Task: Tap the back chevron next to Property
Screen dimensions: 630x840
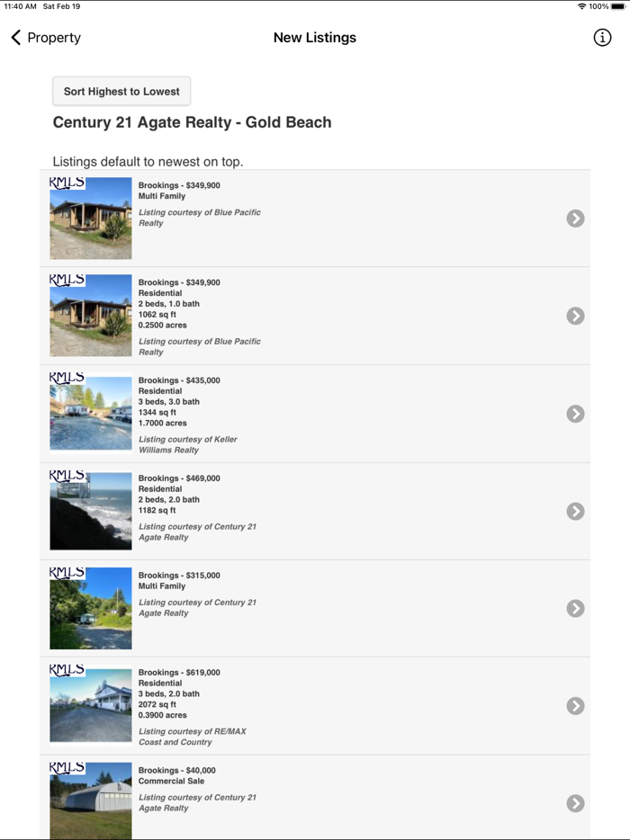Action: pos(13,37)
